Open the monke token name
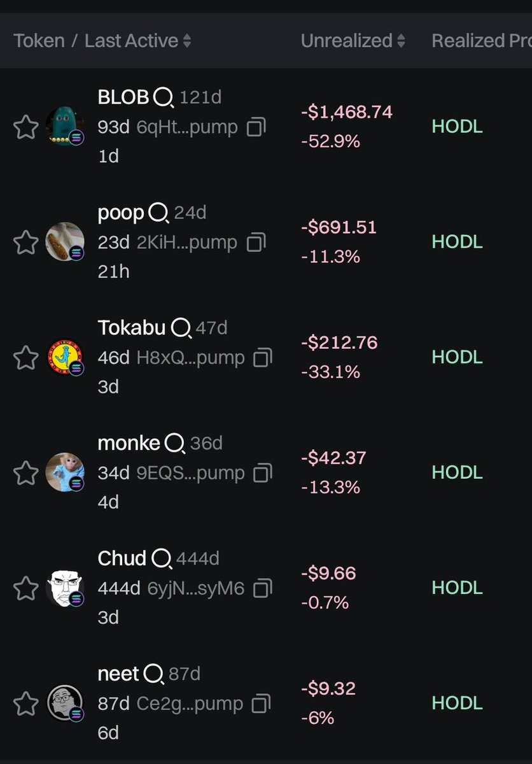Image resolution: width=532 pixels, height=764 pixels. (x=129, y=442)
